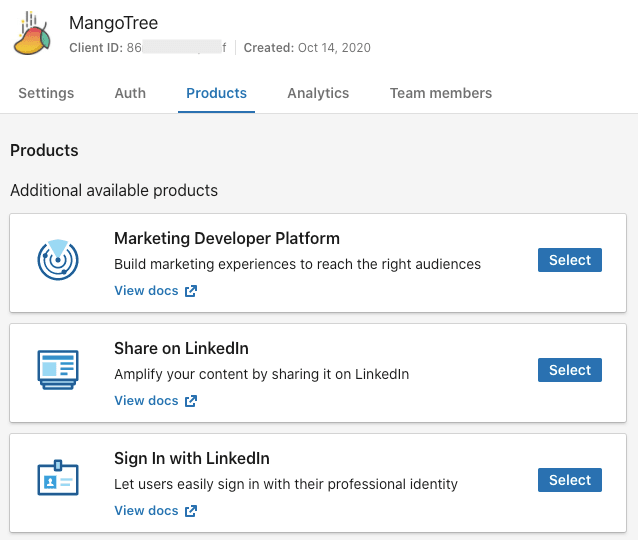View docs for Sign In with LinkedIn

146,510
